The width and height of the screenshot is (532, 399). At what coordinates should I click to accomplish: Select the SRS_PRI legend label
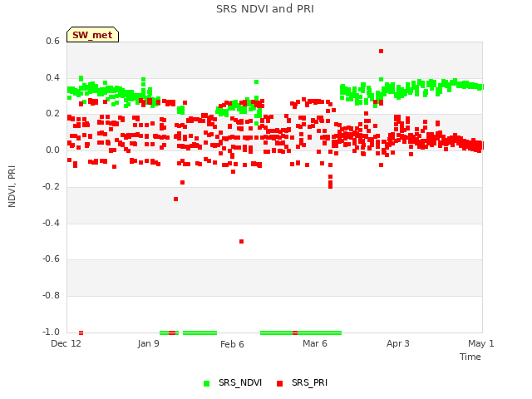point(309,382)
